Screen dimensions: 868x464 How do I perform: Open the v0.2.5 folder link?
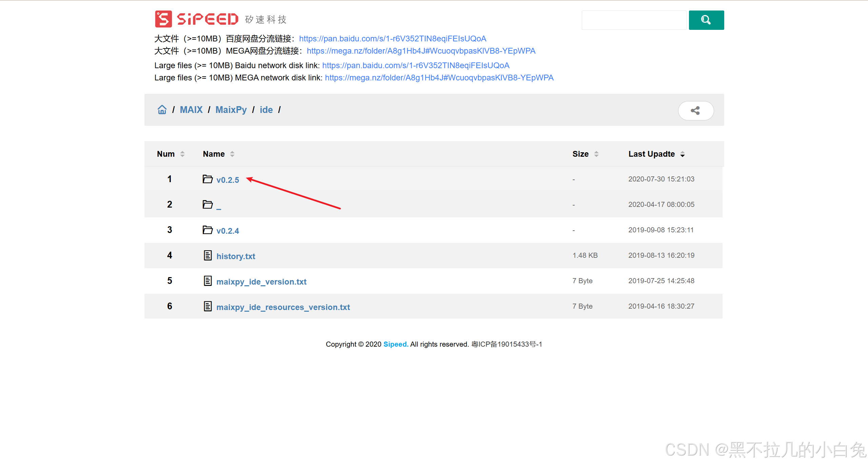point(228,180)
